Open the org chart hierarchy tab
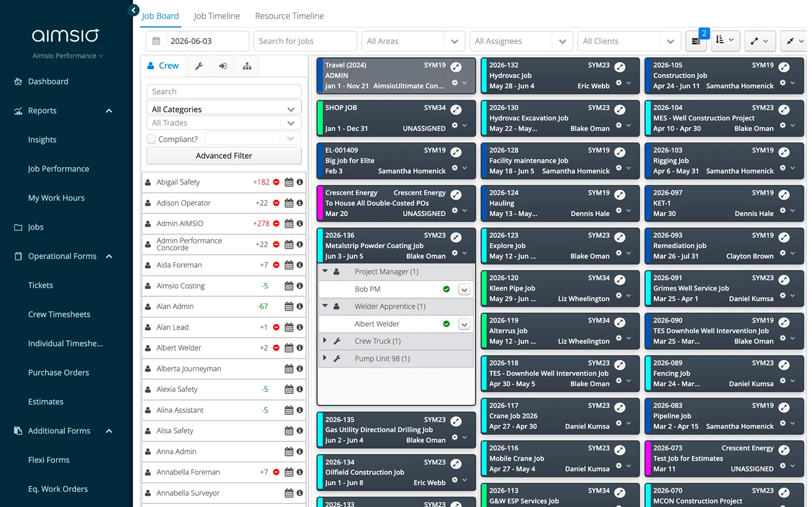Screen dimensions: 812x507 coord(247,66)
